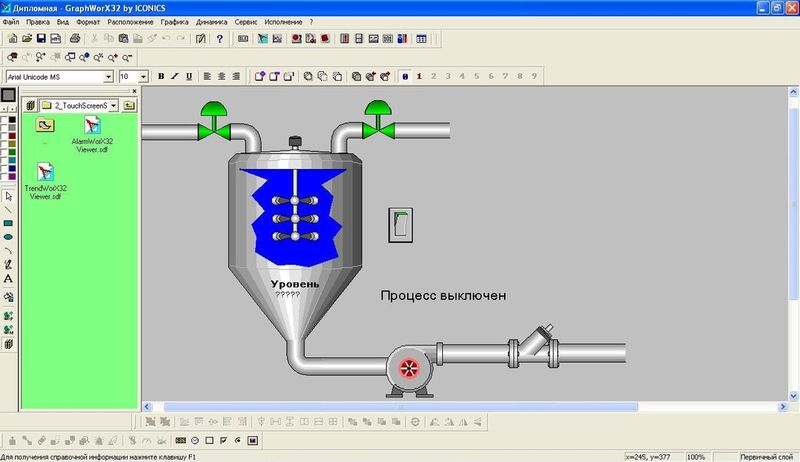This screenshot has height=462, width=800.
Task: Open the Графика menu
Action: 174,22
